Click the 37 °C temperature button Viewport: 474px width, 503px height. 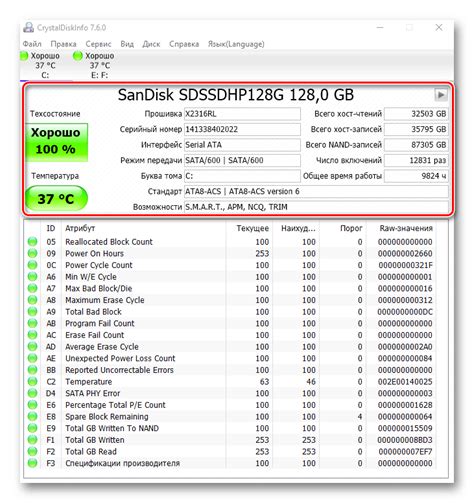pos(56,199)
